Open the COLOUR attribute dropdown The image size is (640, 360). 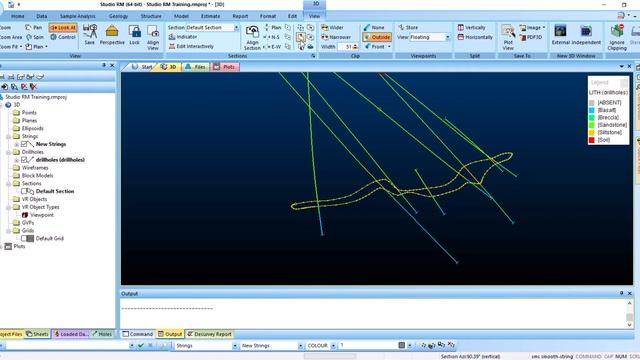click(x=333, y=346)
